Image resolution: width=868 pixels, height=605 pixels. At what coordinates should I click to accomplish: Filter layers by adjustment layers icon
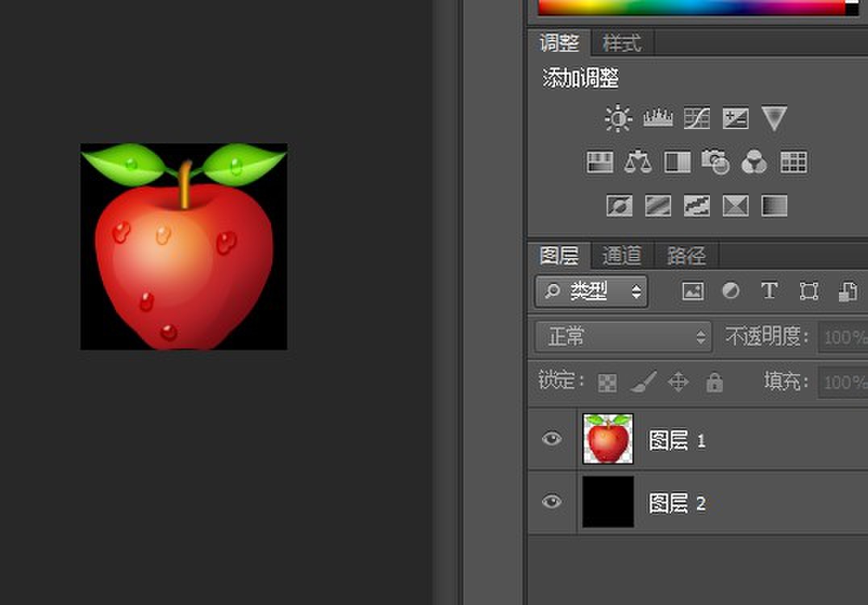[x=731, y=290]
